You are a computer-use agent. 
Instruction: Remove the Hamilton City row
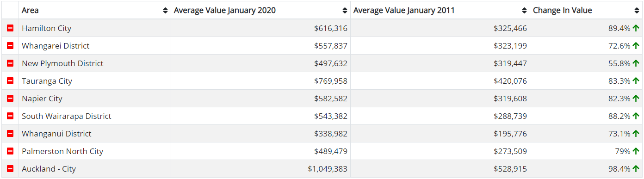point(10,28)
